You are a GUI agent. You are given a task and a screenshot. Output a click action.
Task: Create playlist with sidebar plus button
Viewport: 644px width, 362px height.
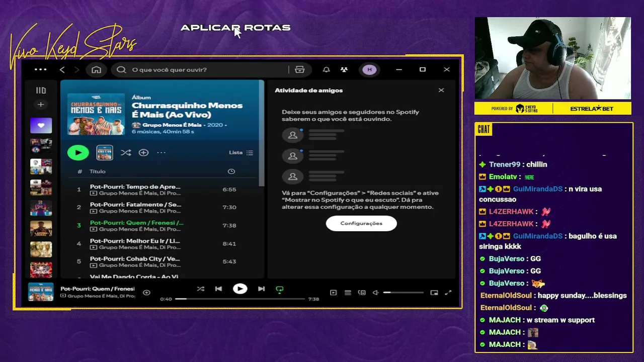coord(41,105)
